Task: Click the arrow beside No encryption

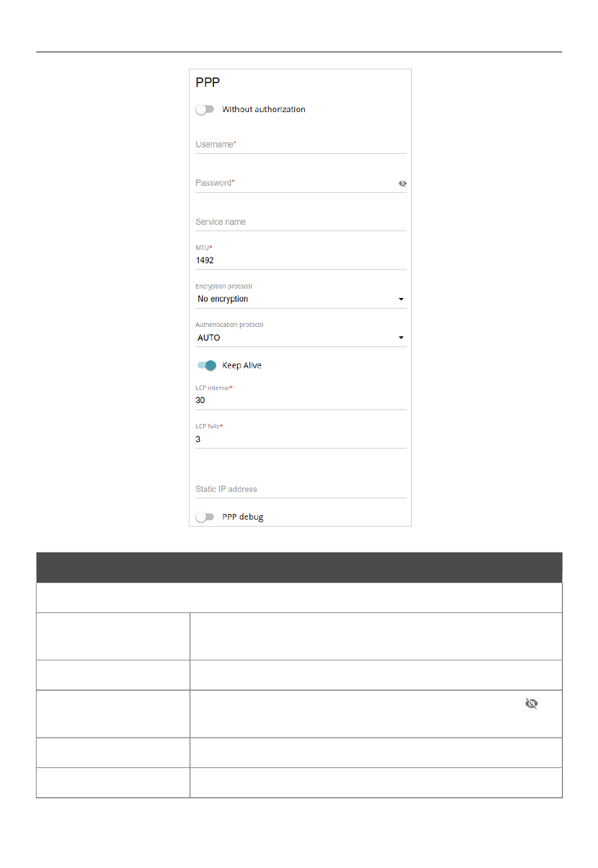Action: (x=401, y=299)
